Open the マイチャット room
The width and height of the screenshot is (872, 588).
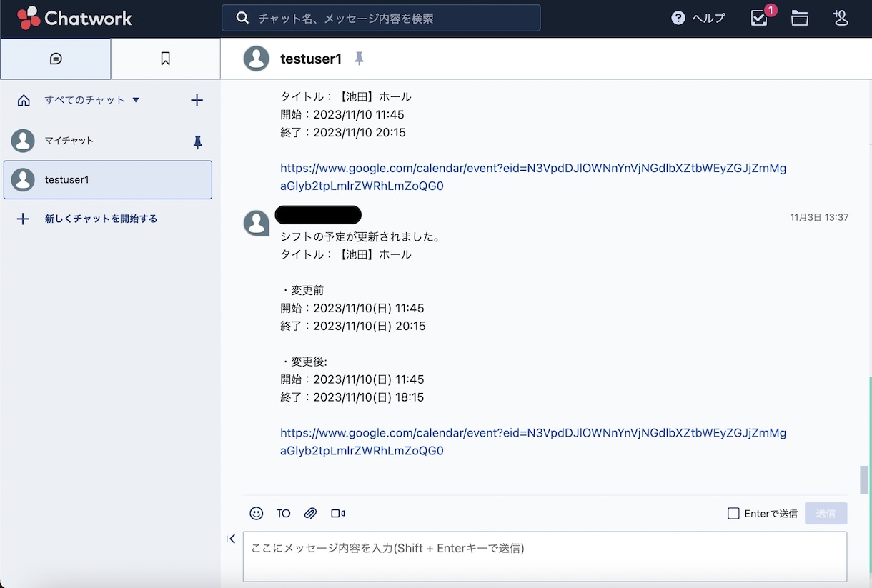pyautogui.click(x=107, y=141)
